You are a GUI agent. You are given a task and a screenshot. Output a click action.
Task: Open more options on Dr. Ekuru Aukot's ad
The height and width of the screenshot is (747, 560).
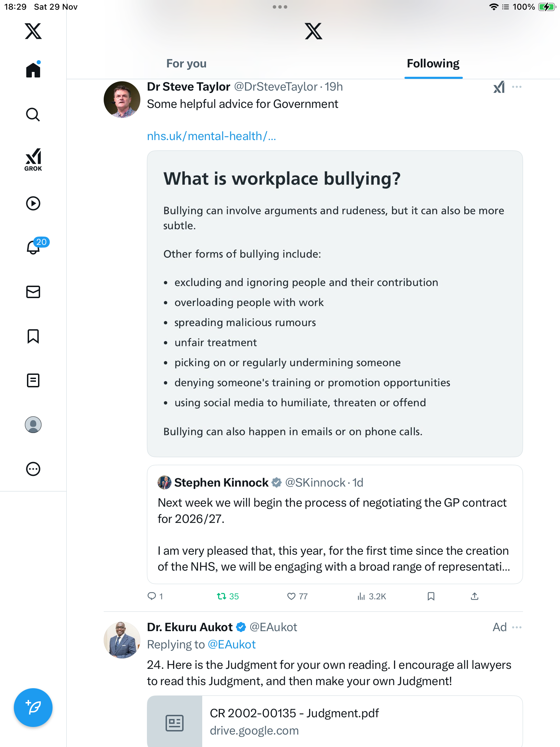pos(517,627)
